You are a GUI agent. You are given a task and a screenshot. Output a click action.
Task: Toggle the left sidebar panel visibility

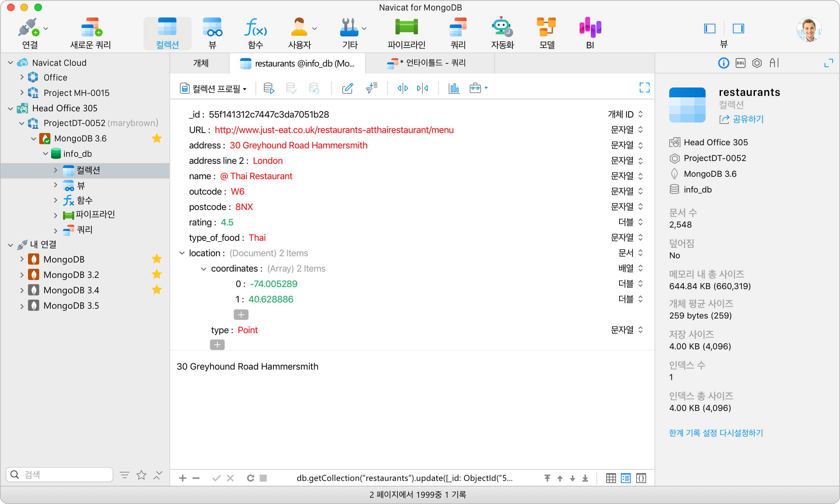pos(709,28)
